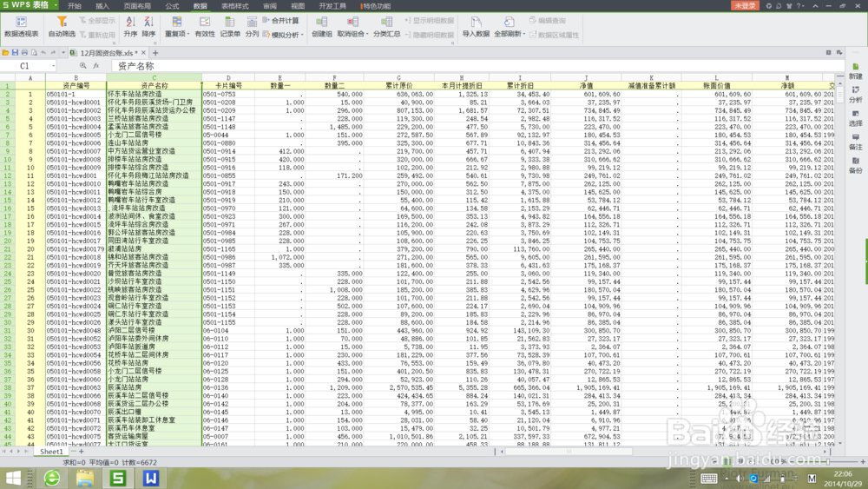Switch to the 开发工具 ribbon tab
Viewport: 868px width, 489px height.
tap(332, 6)
